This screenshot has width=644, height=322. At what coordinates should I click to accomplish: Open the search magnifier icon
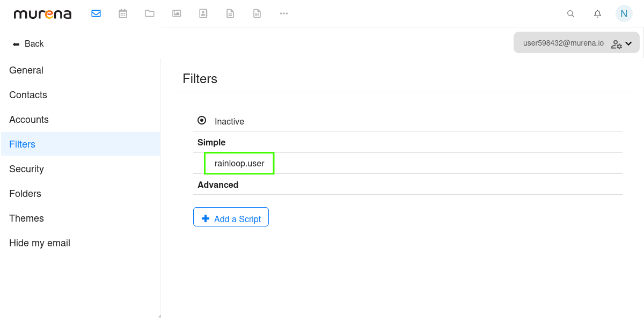point(570,13)
